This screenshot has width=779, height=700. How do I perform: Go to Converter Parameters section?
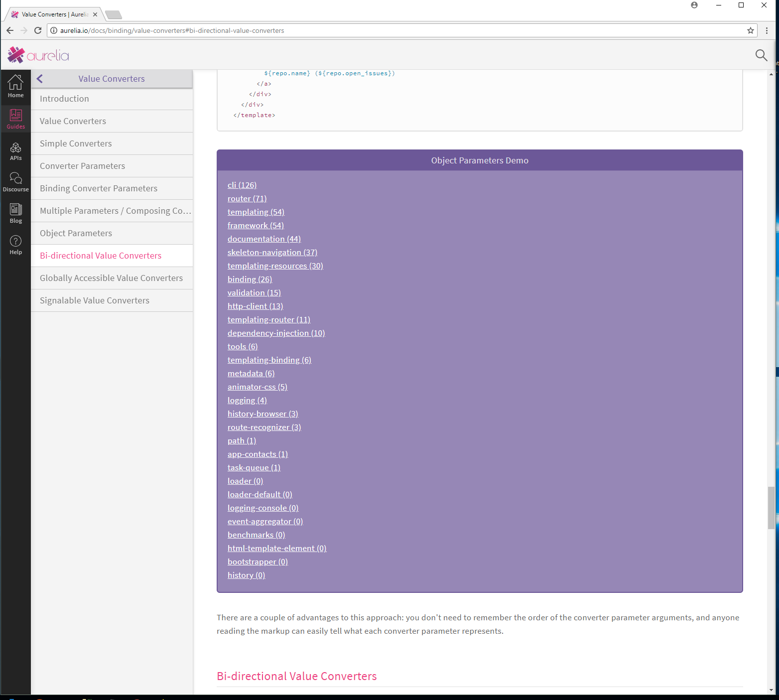pos(112,166)
